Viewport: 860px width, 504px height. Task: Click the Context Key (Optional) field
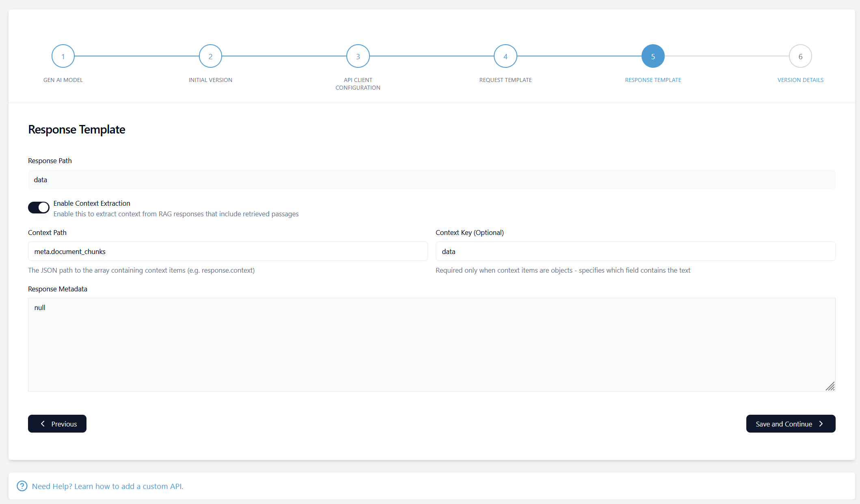635,251
